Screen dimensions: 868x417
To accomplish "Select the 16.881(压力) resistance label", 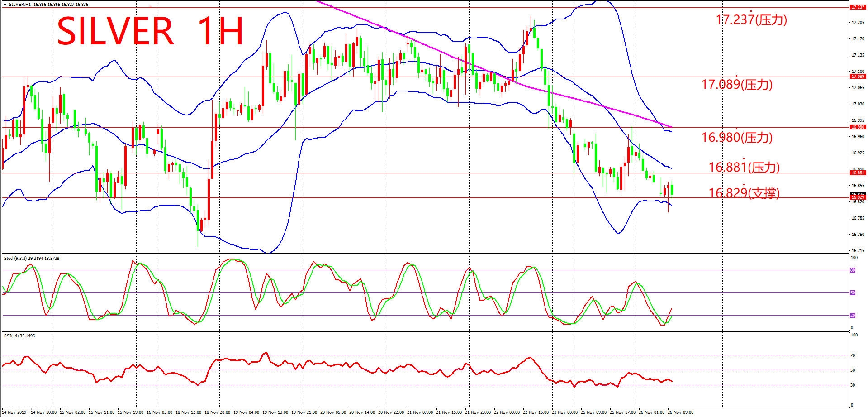I will pyautogui.click(x=744, y=167).
